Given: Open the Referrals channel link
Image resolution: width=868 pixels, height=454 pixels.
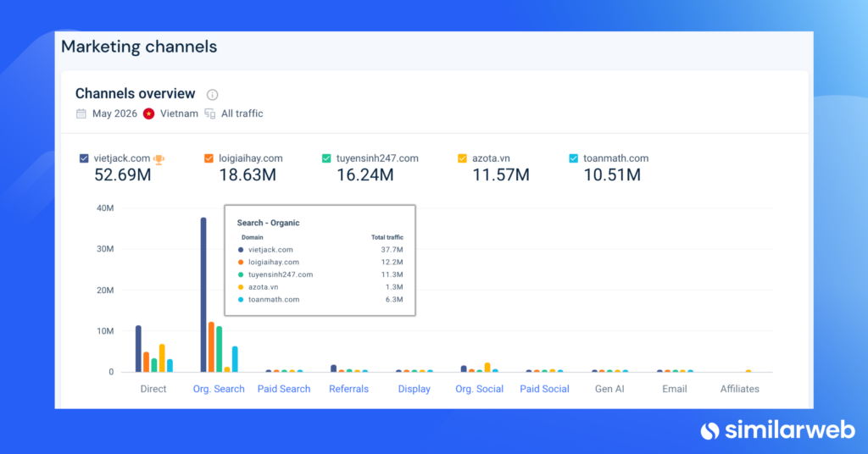Looking at the screenshot, I should click(x=348, y=389).
